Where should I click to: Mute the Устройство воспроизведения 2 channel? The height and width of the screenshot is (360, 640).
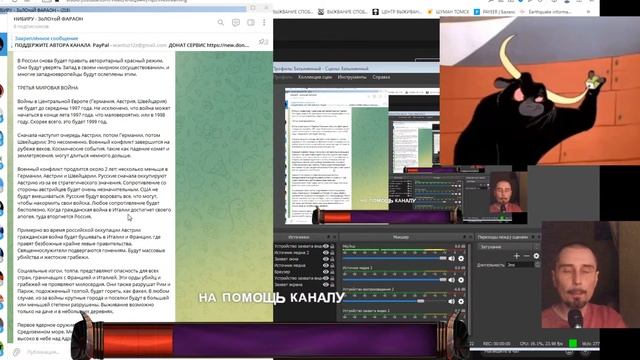coord(452,301)
